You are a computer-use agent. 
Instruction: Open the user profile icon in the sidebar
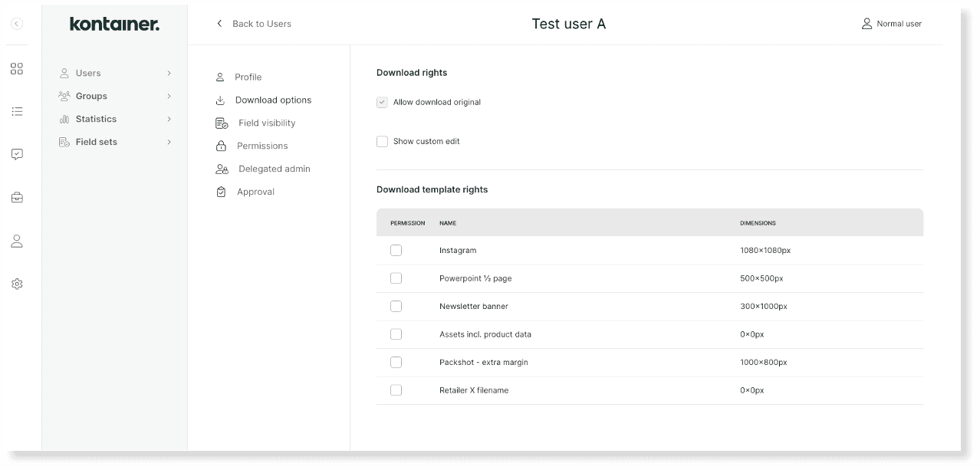(17, 241)
